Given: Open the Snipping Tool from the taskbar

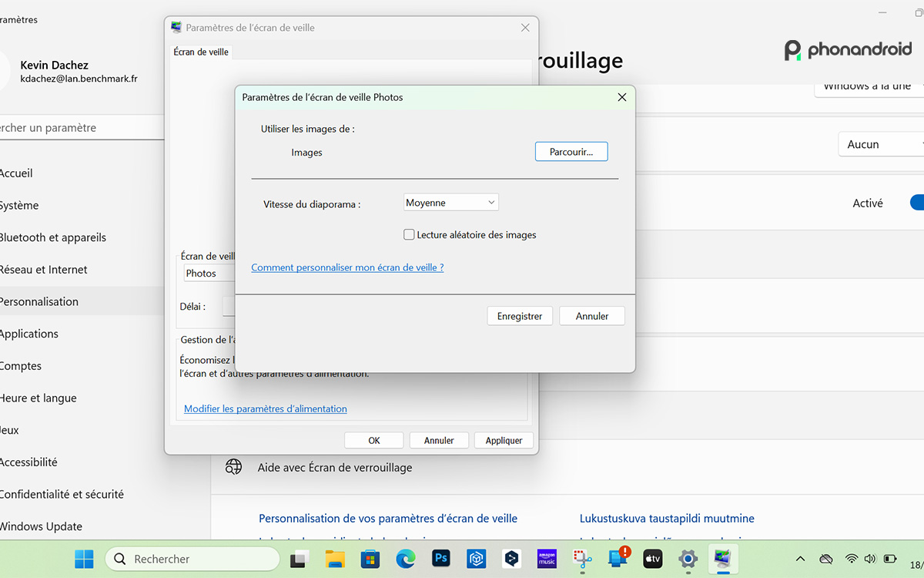Looking at the screenshot, I should point(581,559).
